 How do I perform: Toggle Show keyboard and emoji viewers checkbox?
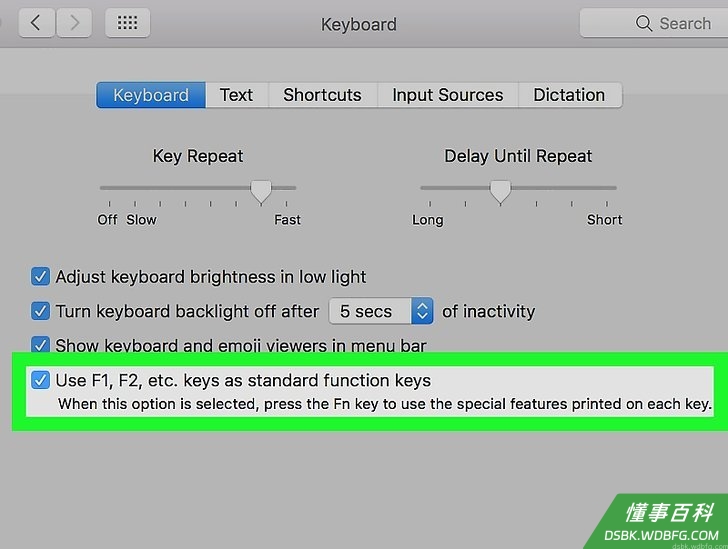40,344
